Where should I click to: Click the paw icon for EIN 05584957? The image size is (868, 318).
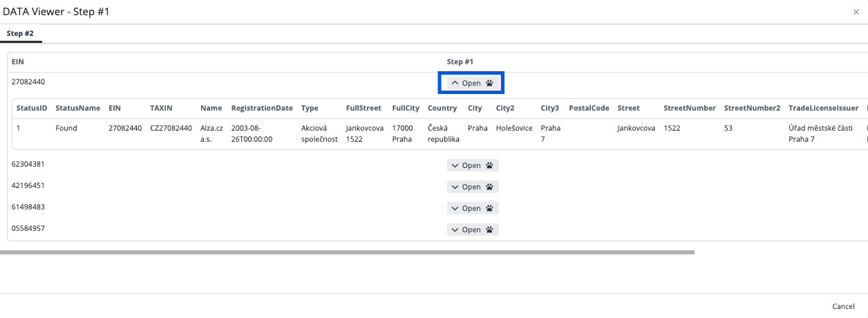489,230
